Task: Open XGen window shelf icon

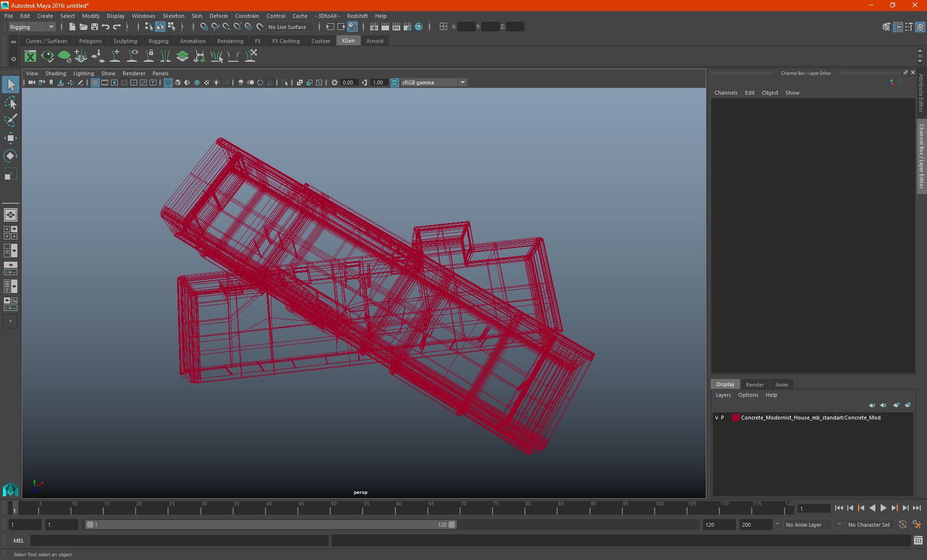Action: click(30, 56)
